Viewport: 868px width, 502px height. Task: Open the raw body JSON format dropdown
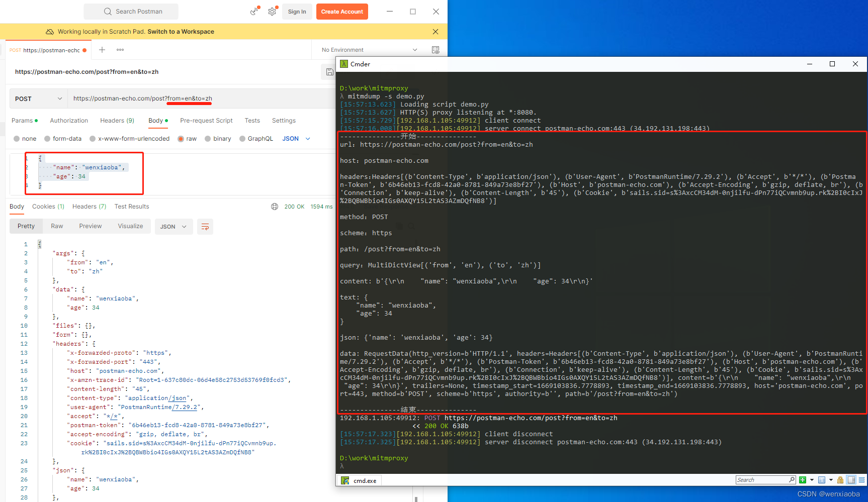click(296, 139)
